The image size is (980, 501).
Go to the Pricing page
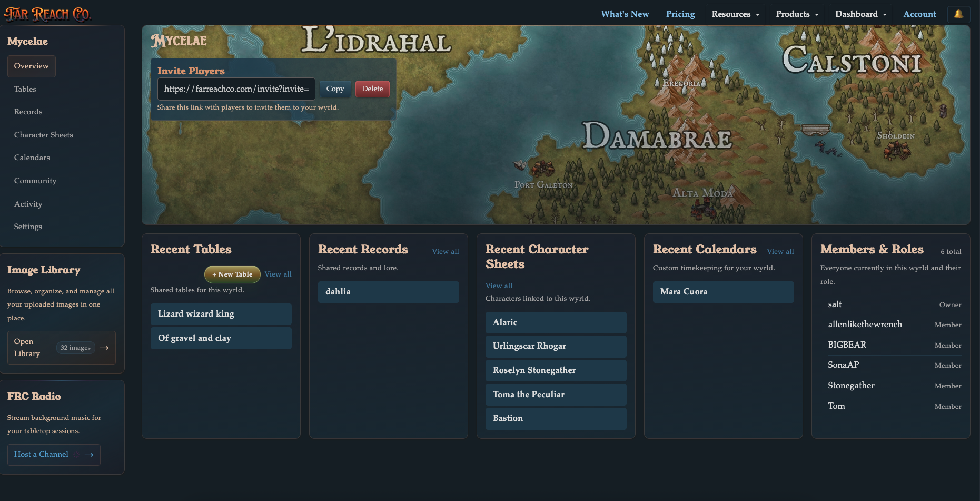680,14
